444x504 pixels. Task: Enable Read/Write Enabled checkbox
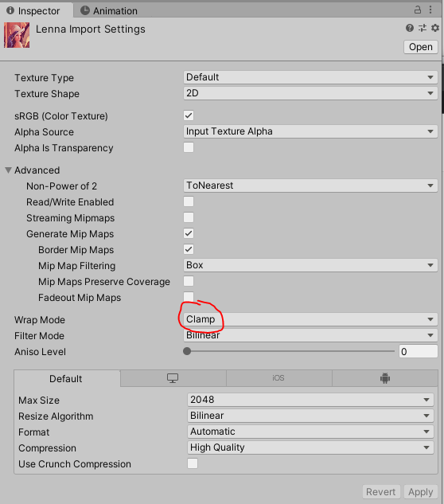click(189, 201)
